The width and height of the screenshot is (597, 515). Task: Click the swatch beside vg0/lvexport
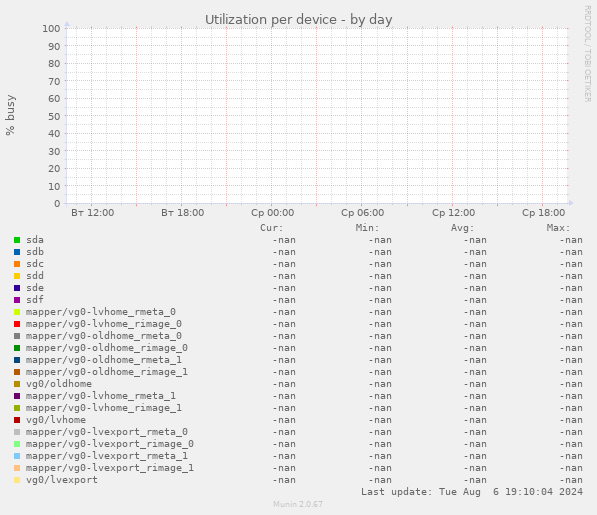tap(17, 480)
